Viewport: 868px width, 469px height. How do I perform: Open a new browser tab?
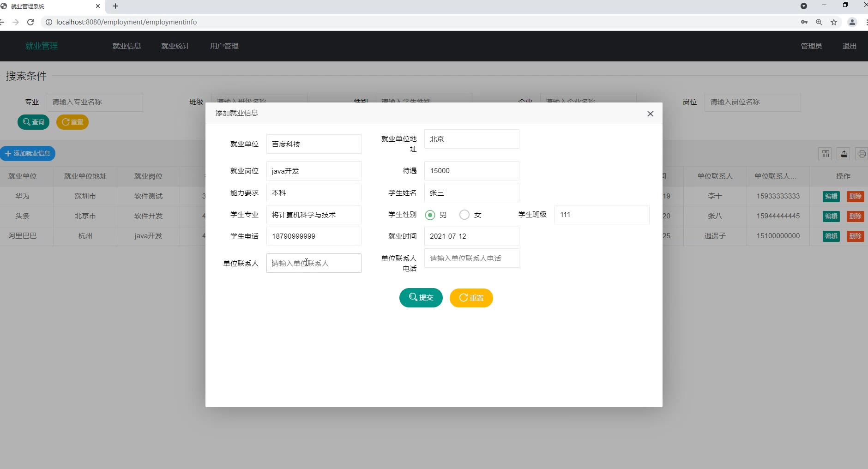(115, 6)
